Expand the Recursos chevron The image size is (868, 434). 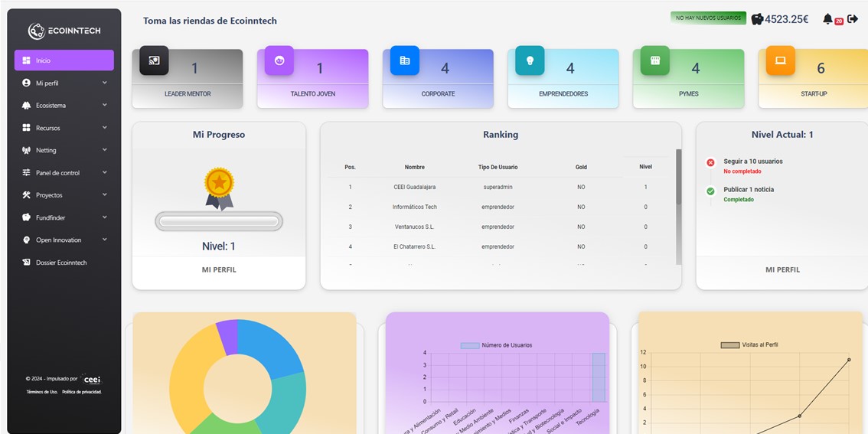[x=105, y=127]
